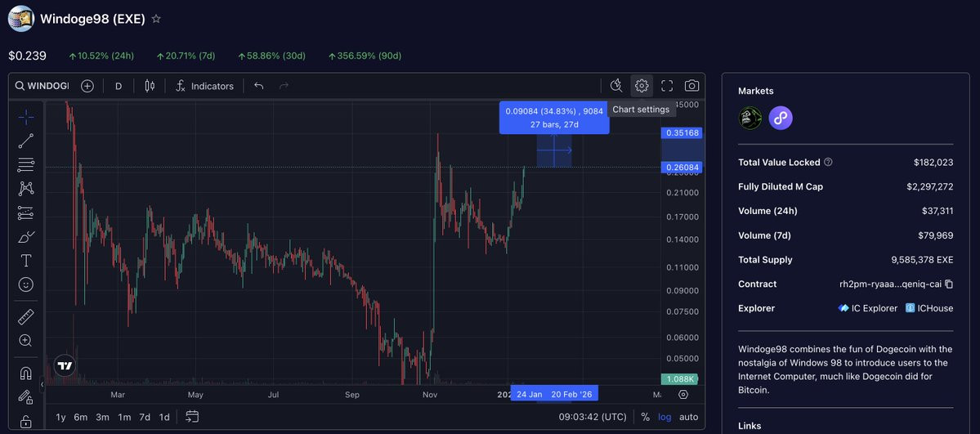Click the 0.35168 price label
The image size is (980, 434).
(682, 132)
